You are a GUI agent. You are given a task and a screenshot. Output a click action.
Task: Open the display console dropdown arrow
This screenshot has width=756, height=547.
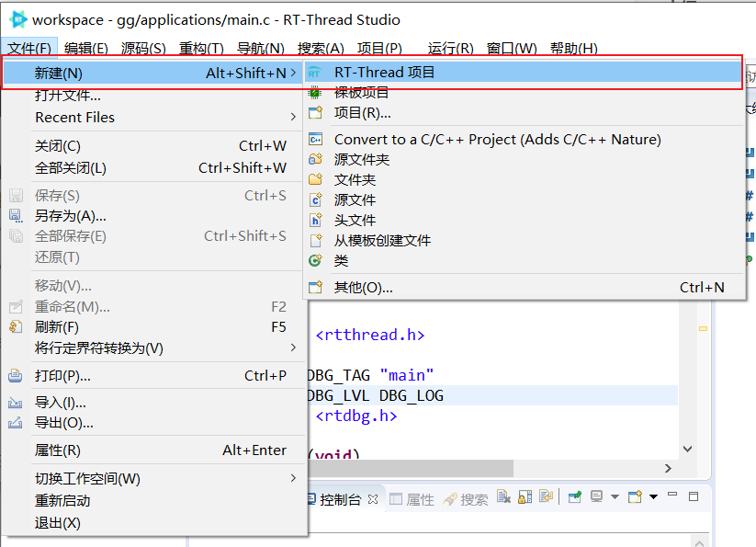[615, 496]
